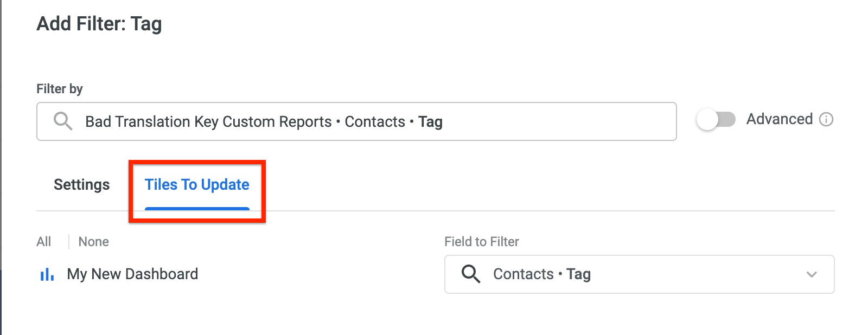Click the info icon next to Advanced
This screenshot has height=335, width=868.
pos(826,119)
